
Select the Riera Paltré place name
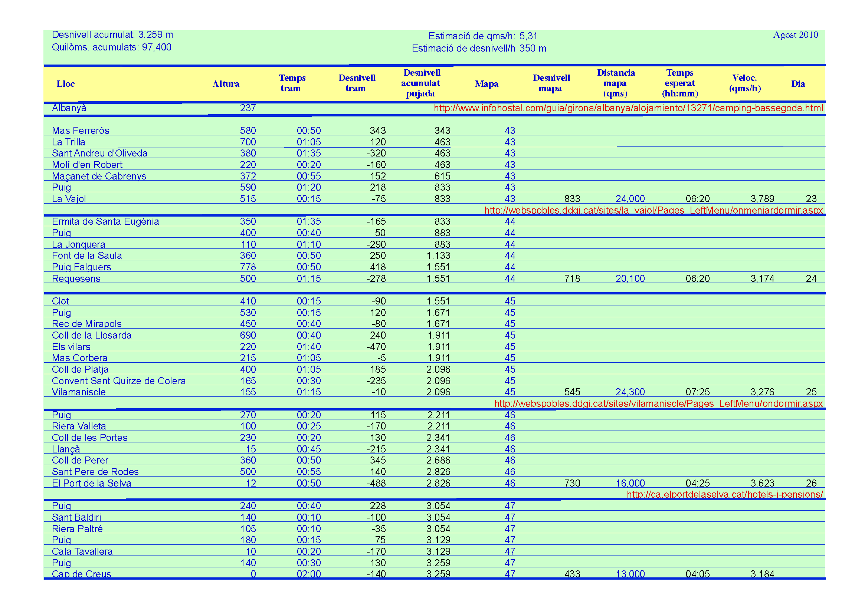(77, 529)
